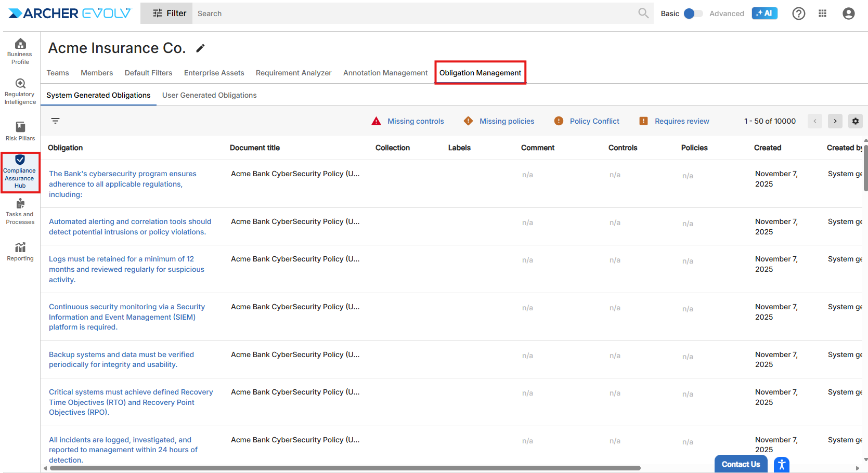Click the pencil icon to edit company name
The image size is (868, 473).
click(x=200, y=48)
